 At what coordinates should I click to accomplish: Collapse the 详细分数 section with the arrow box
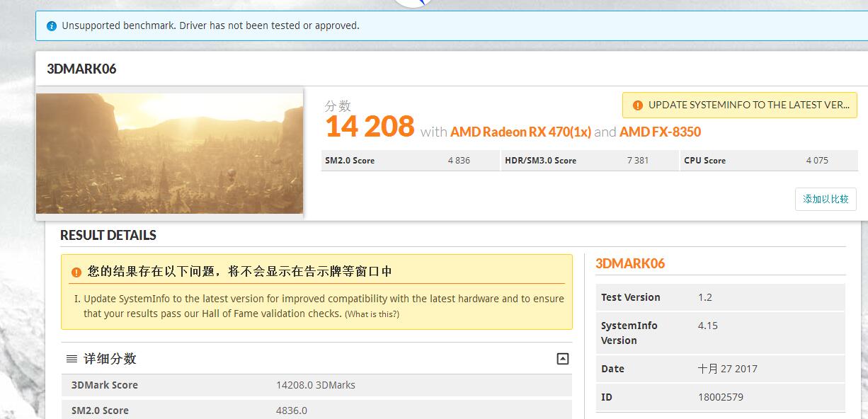(x=563, y=359)
